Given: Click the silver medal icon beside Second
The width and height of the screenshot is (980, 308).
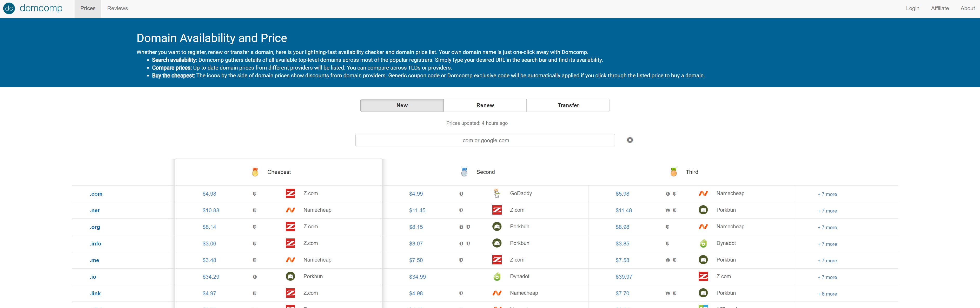Looking at the screenshot, I should pyautogui.click(x=464, y=172).
